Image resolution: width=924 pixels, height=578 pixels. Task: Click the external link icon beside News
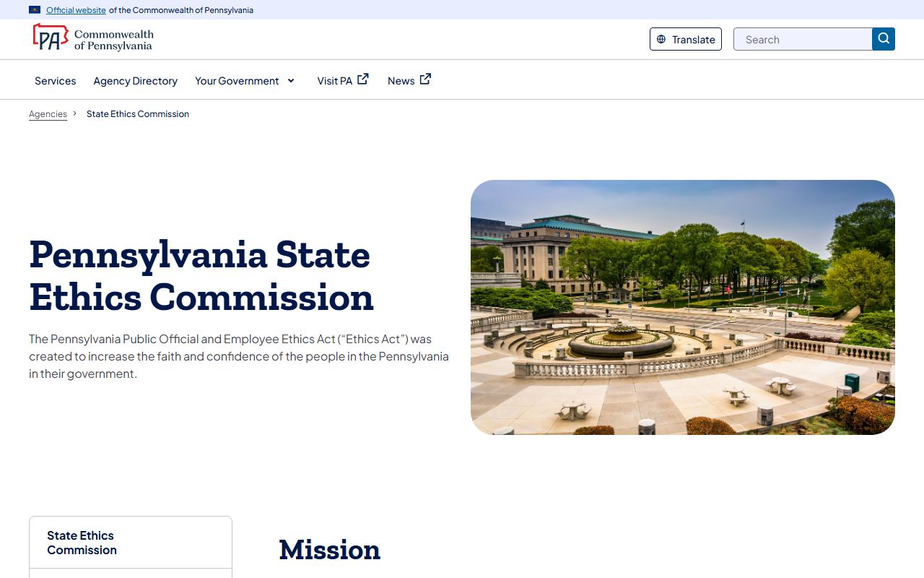426,79
